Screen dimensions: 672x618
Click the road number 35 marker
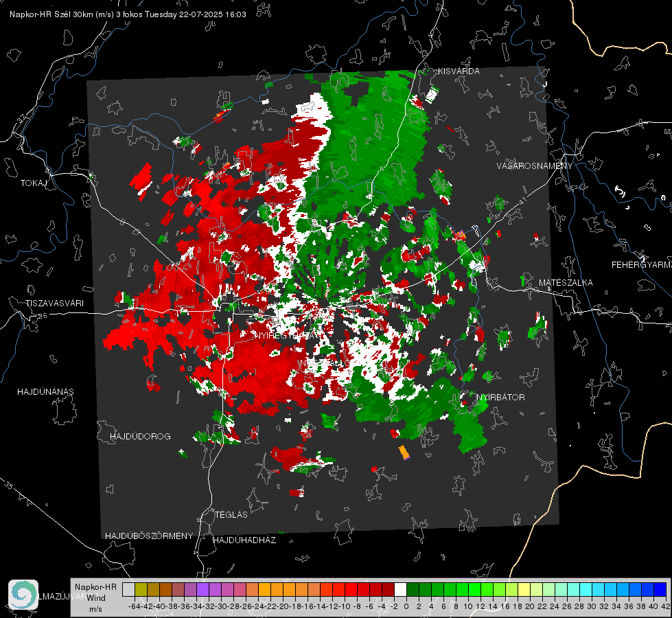pyautogui.click(x=10, y=486)
